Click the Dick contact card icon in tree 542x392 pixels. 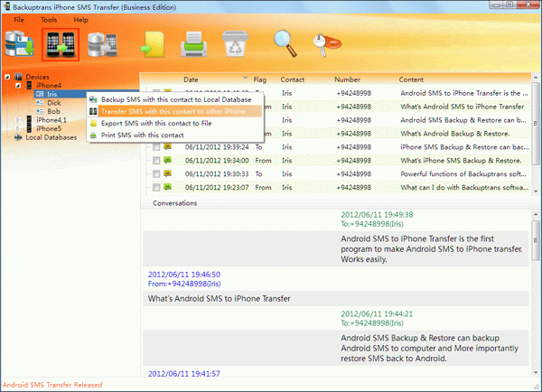[x=40, y=103]
